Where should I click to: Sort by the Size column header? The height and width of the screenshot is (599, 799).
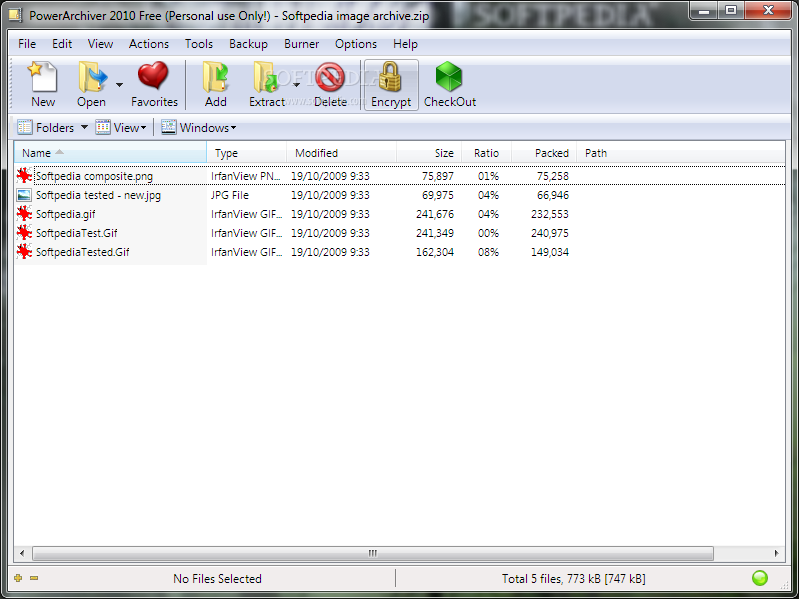(x=429, y=153)
